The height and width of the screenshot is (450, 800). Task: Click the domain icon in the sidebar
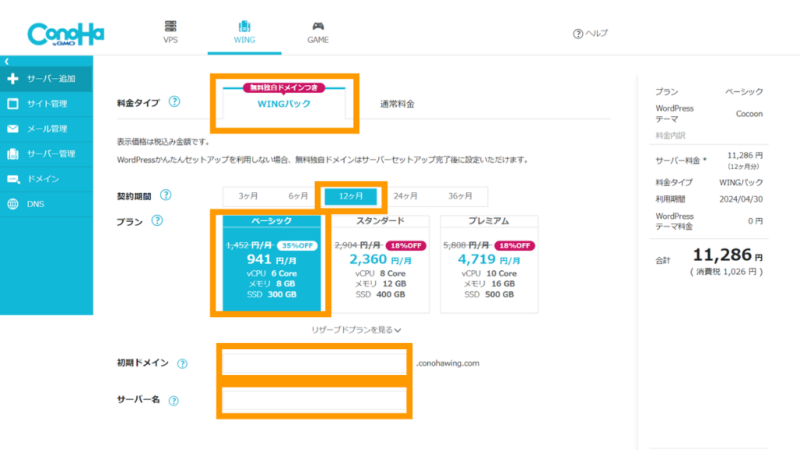pos(13,179)
